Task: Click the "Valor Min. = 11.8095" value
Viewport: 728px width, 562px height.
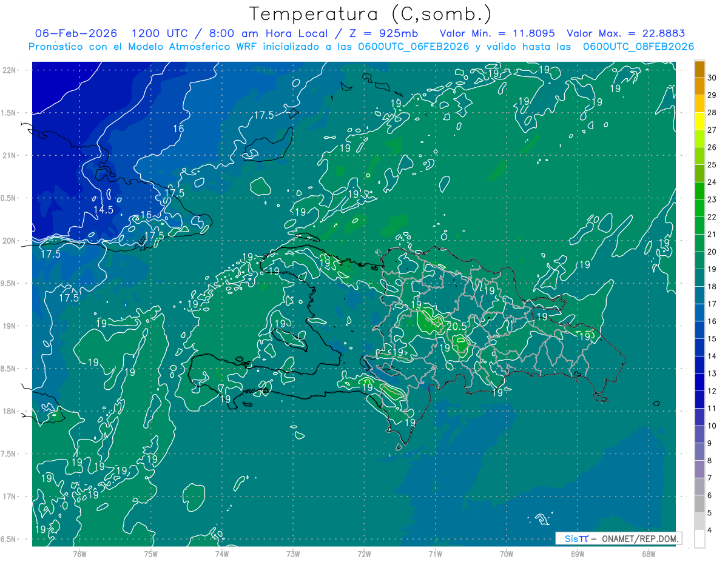Action: (x=497, y=33)
